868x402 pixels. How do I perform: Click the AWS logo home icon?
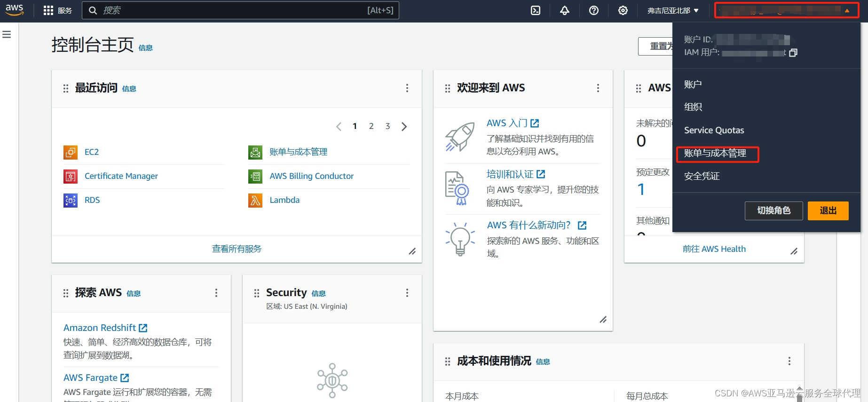click(x=15, y=10)
